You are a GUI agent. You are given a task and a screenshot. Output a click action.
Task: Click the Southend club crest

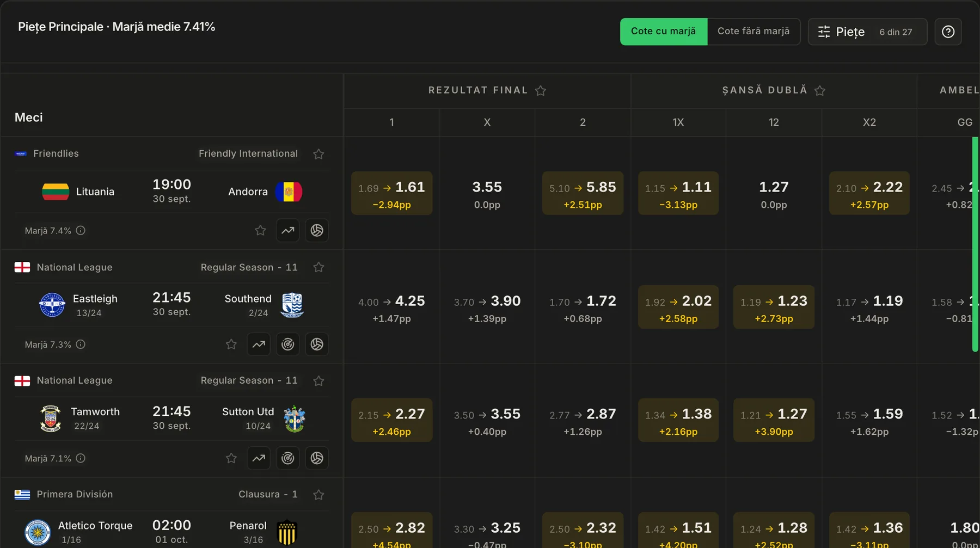pos(292,305)
